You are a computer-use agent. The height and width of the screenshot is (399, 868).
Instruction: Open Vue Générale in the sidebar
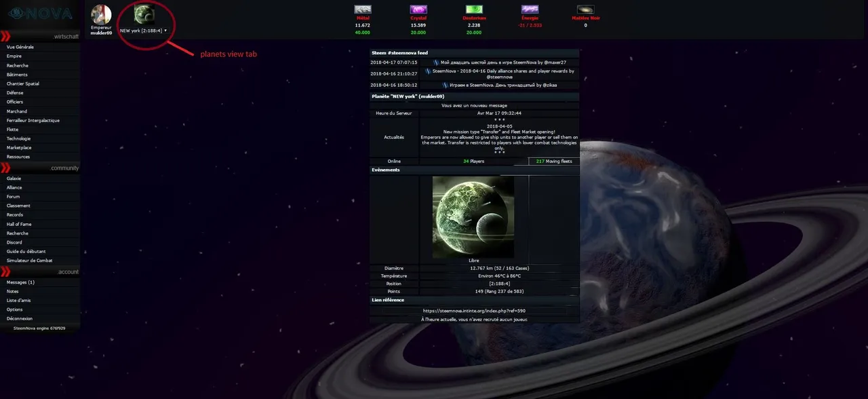click(20, 47)
